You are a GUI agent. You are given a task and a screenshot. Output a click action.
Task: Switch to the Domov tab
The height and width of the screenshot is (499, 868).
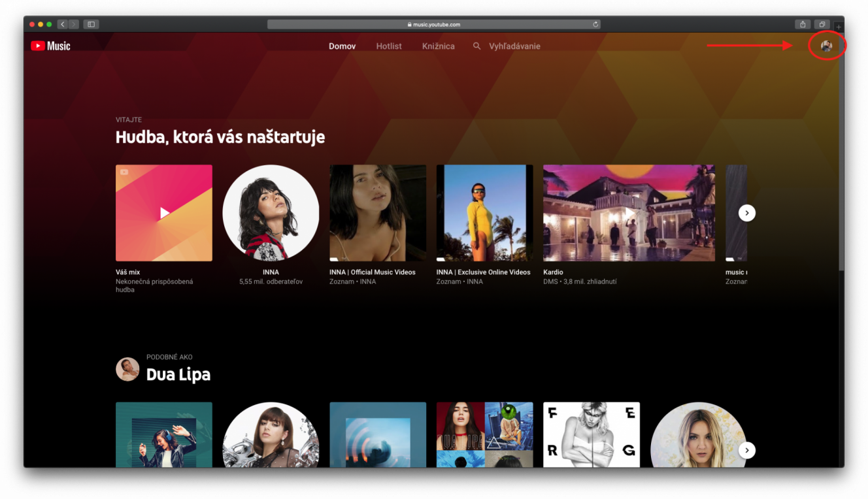point(342,46)
